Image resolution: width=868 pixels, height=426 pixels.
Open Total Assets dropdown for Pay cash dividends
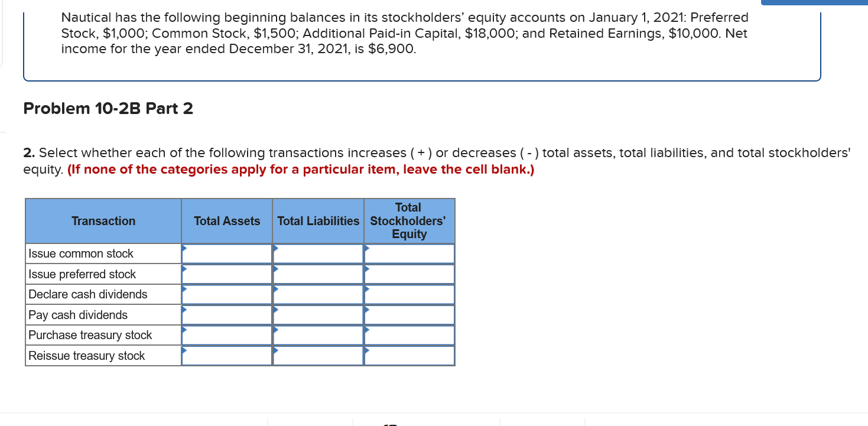(227, 314)
